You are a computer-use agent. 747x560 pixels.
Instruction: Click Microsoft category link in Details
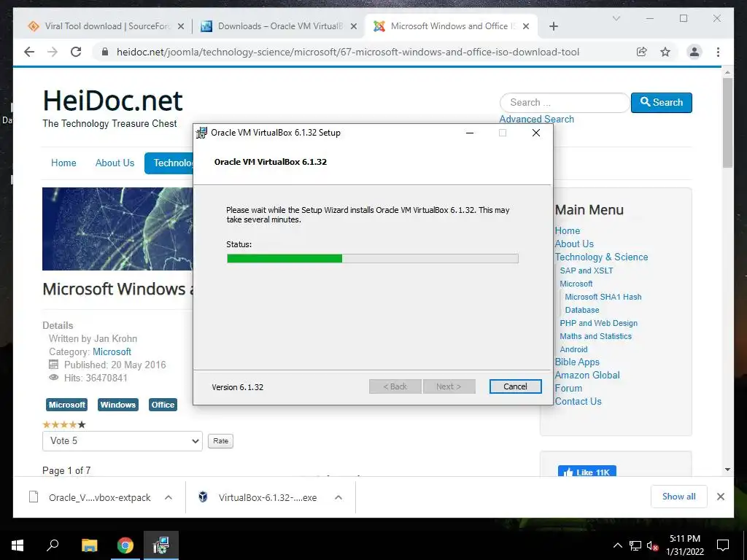[112, 351]
